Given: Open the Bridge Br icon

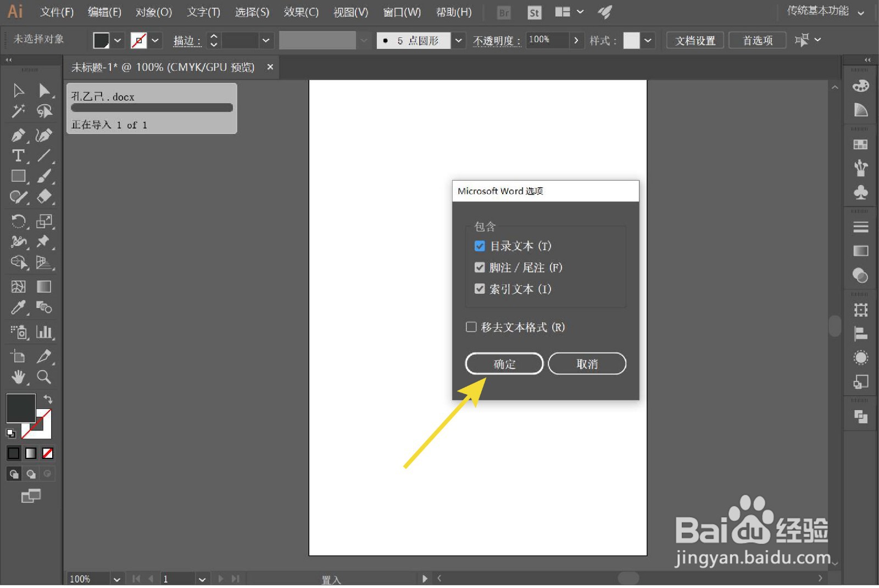Looking at the screenshot, I should pos(504,13).
